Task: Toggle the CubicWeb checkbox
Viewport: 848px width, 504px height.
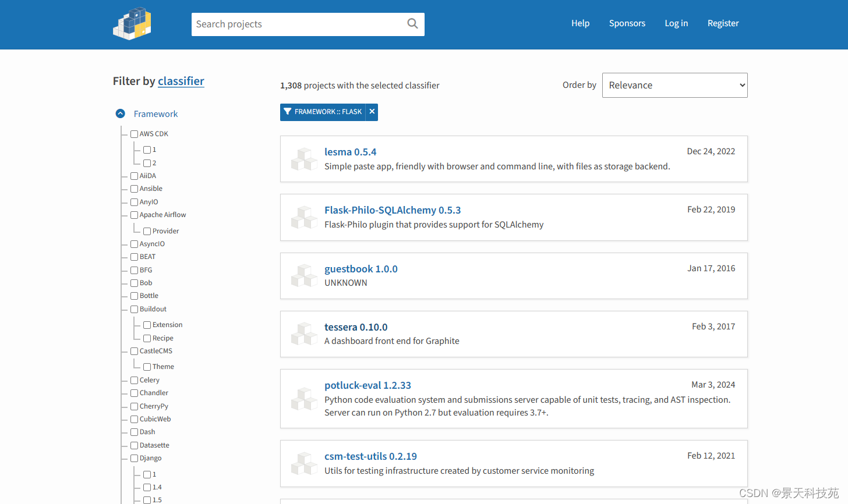Action: [135, 419]
